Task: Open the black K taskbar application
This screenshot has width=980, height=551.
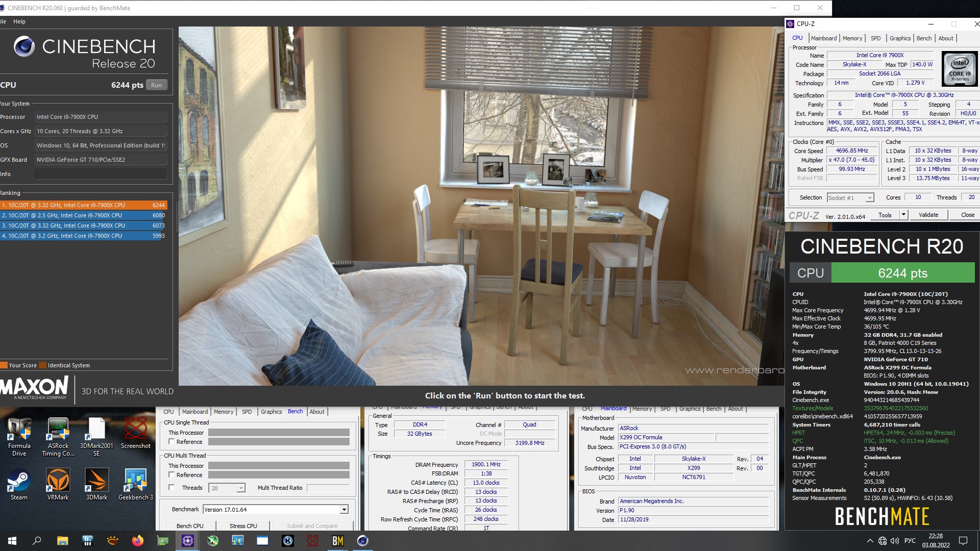Action: [287, 541]
